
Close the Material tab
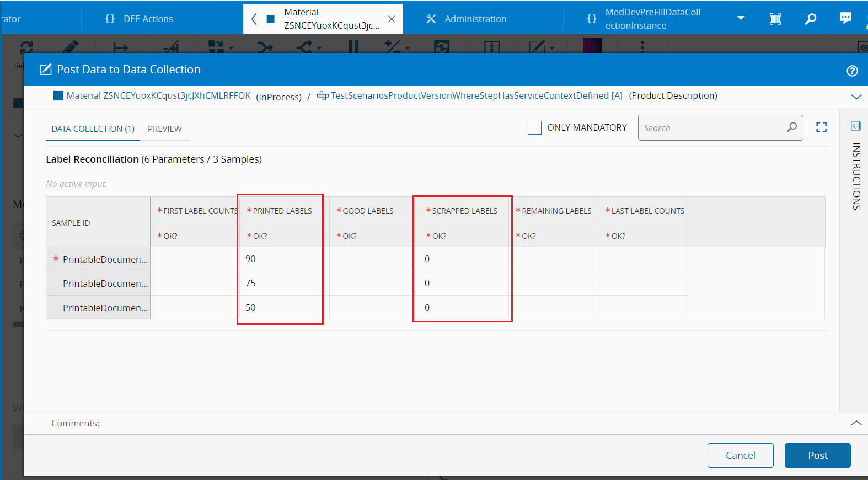coord(392,19)
